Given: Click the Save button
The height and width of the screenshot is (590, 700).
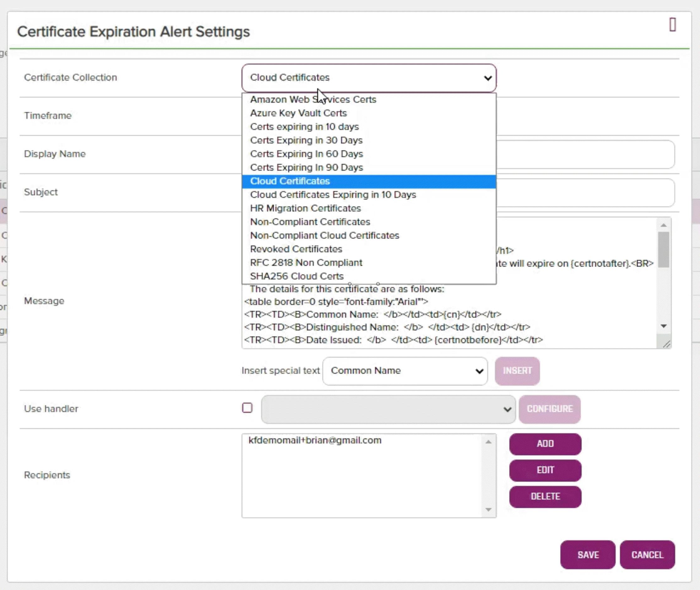Looking at the screenshot, I should 588,555.
